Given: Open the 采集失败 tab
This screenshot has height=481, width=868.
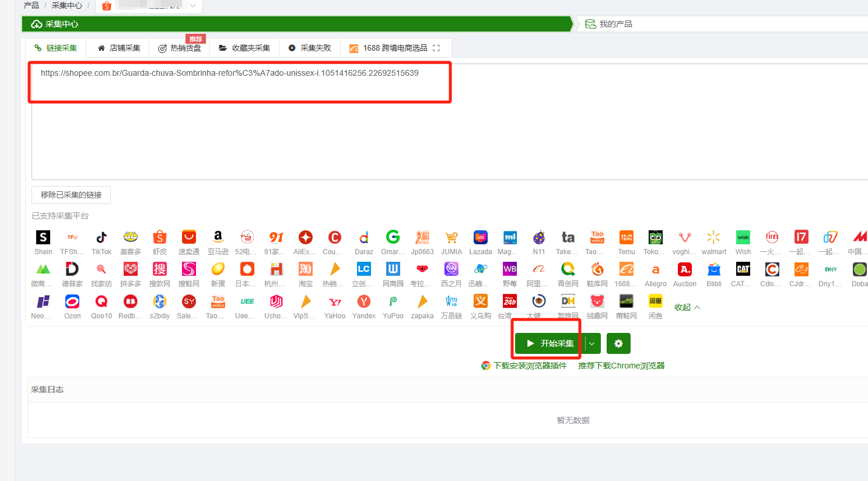Looking at the screenshot, I should pos(310,48).
